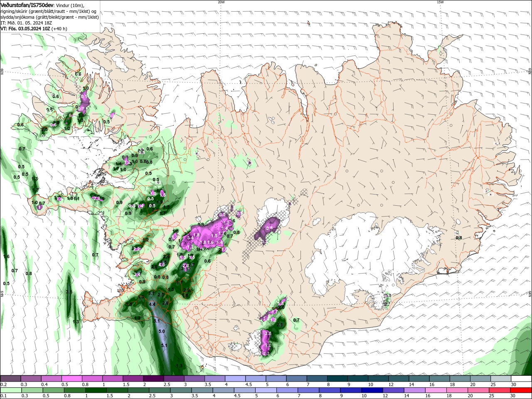The height and width of the screenshot is (399, 532).
Task: Select violet lower swatch between 12 and 14
Action: click(393, 390)
